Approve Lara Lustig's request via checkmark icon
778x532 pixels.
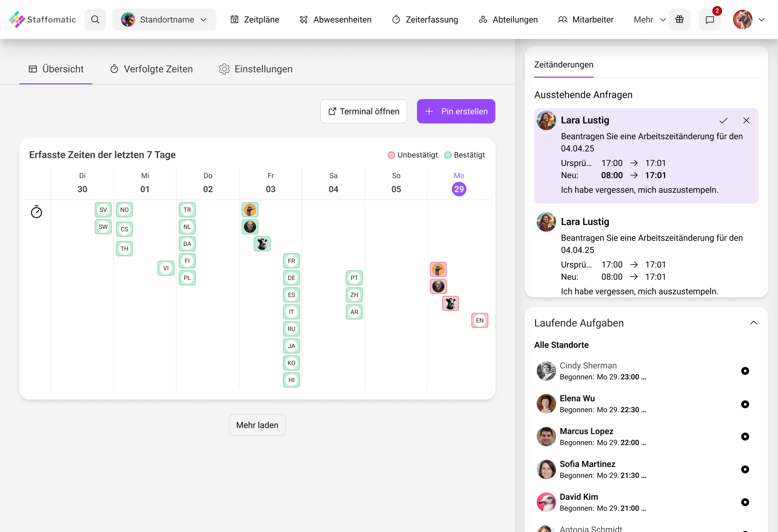(723, 120)
